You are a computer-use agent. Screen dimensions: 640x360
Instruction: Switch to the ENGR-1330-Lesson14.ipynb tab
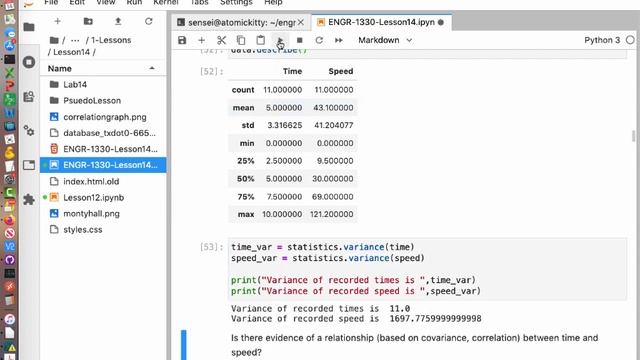tap(381, 22)
